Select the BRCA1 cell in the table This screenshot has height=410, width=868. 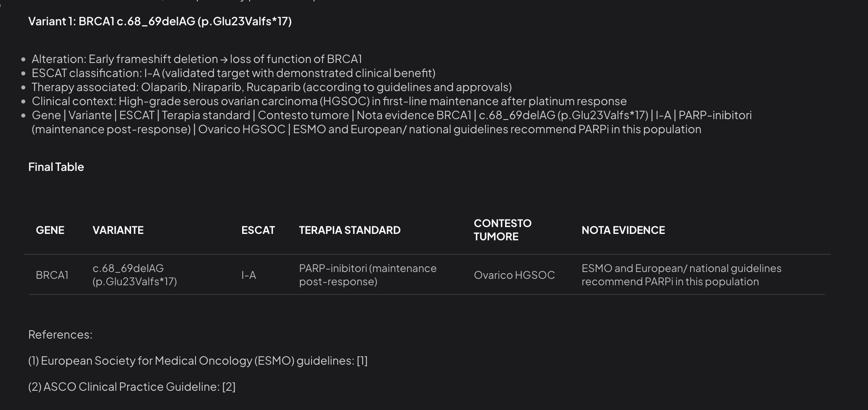tap(52, 275)
